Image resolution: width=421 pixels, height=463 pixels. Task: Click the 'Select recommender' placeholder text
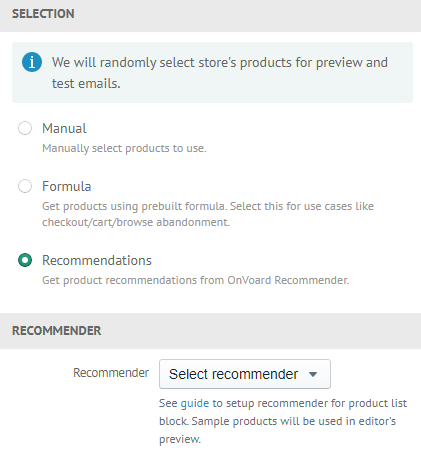coord(233,374)
